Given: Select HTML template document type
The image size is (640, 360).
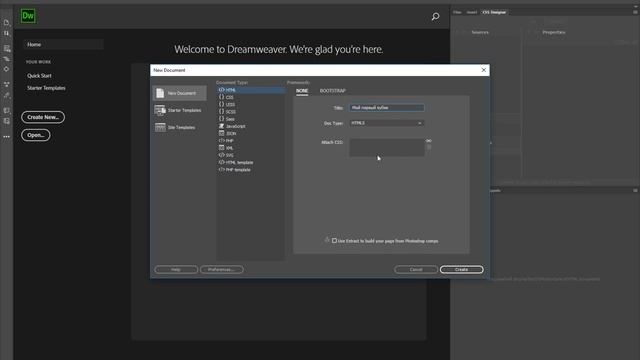Looking at the screenshot, I should click(x=251, y=162).
